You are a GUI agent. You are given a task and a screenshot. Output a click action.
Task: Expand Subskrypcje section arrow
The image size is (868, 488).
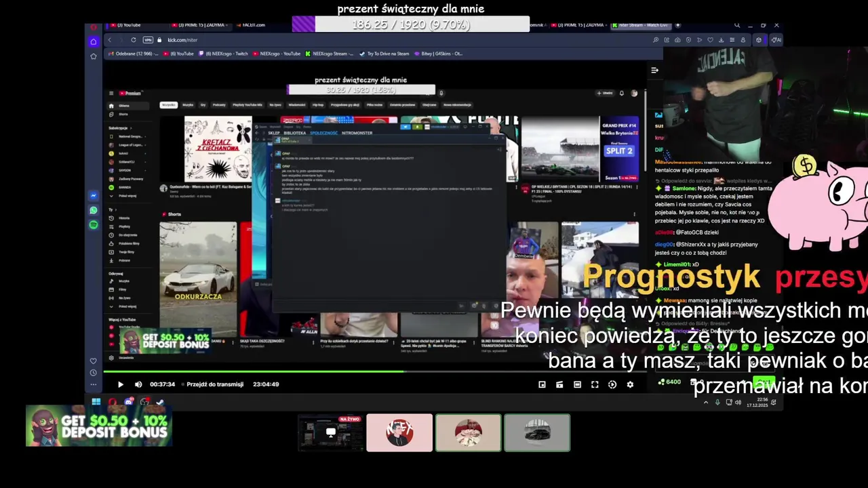pos(130,128)
